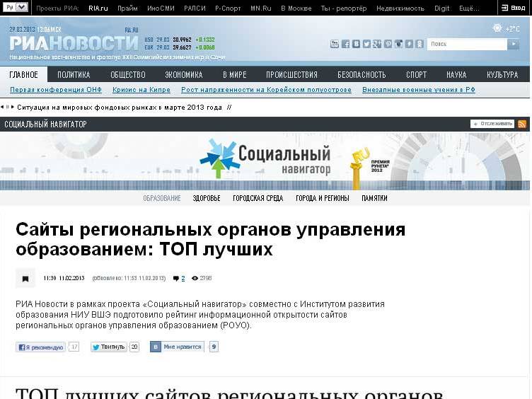The image size is (532, 399).
Task: Open Р-Спорт in projects bar
Action: (228, 8)
